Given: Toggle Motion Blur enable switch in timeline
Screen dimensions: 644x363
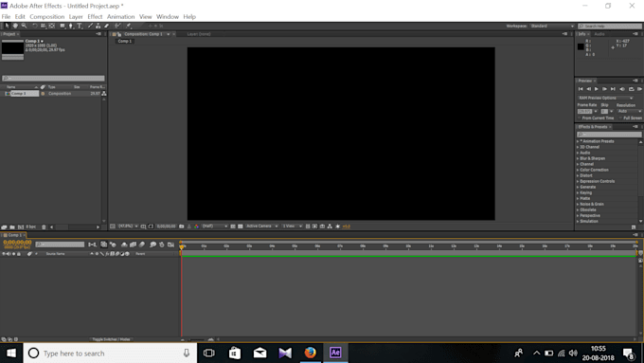Looking at the screenshot, I should (x=142, y=245).
